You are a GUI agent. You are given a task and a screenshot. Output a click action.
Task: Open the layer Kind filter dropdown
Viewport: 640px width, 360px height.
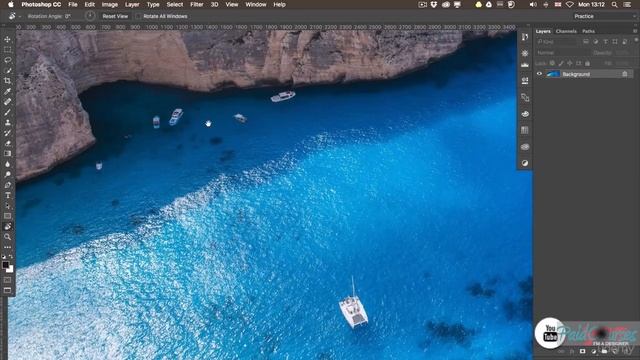[x=558, y=42]
